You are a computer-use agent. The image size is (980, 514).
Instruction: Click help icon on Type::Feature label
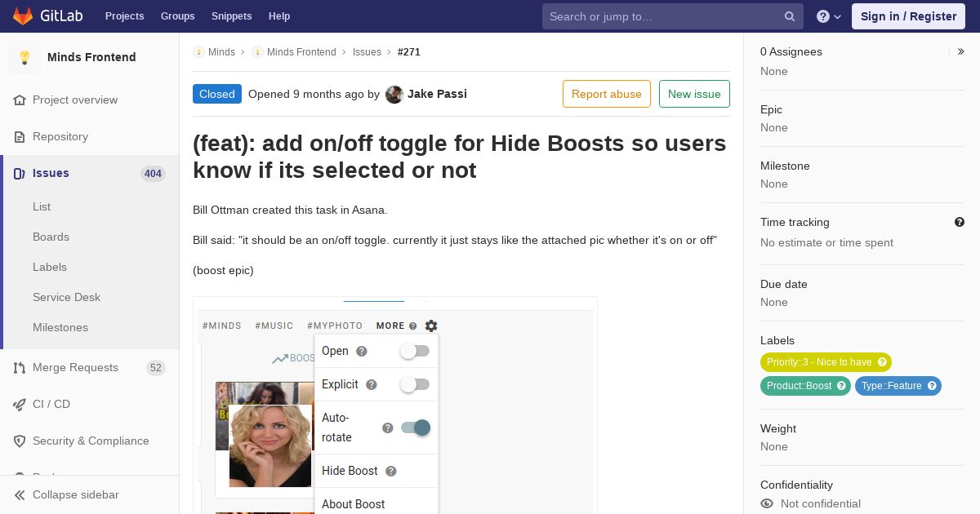tap(932, 386)
